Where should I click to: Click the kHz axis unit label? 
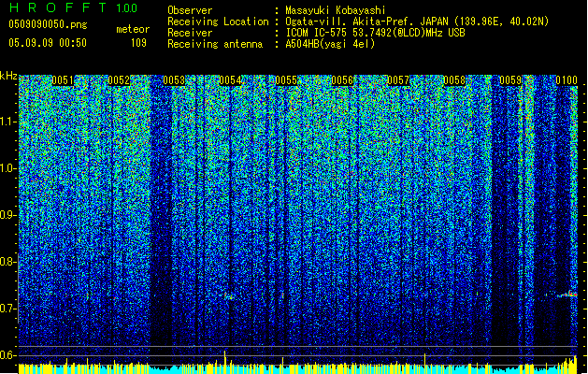coord(8,76)
